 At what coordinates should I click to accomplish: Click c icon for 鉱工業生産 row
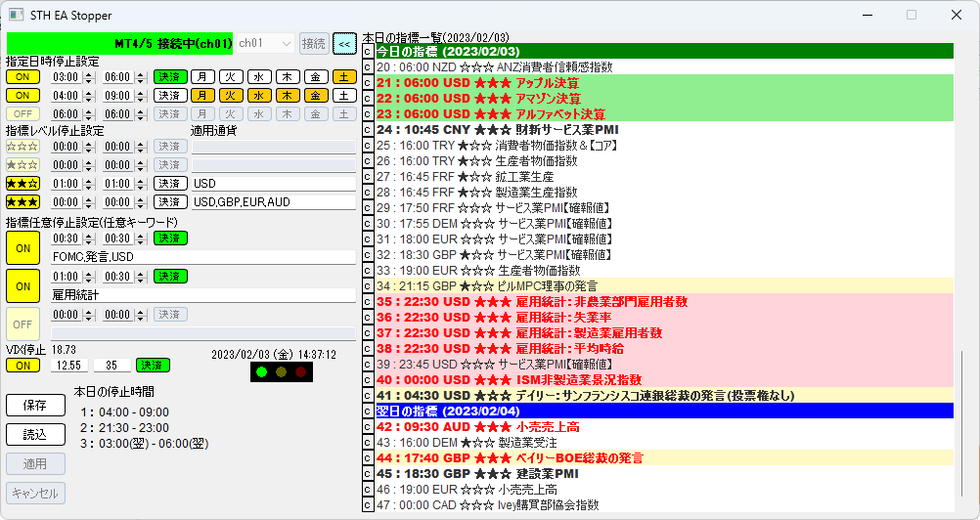click(368, 177)
